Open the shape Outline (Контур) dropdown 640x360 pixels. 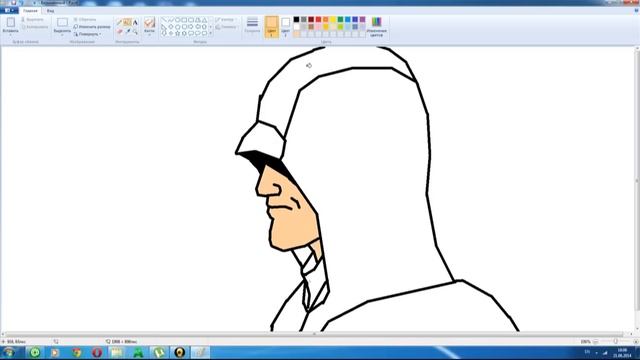pos(225,20)
